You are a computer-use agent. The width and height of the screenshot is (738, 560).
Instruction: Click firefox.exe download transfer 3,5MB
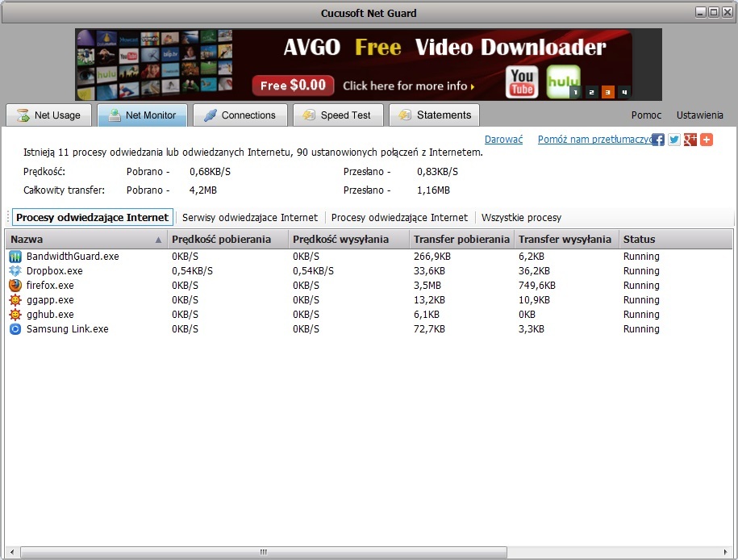[x=427, y=286]
